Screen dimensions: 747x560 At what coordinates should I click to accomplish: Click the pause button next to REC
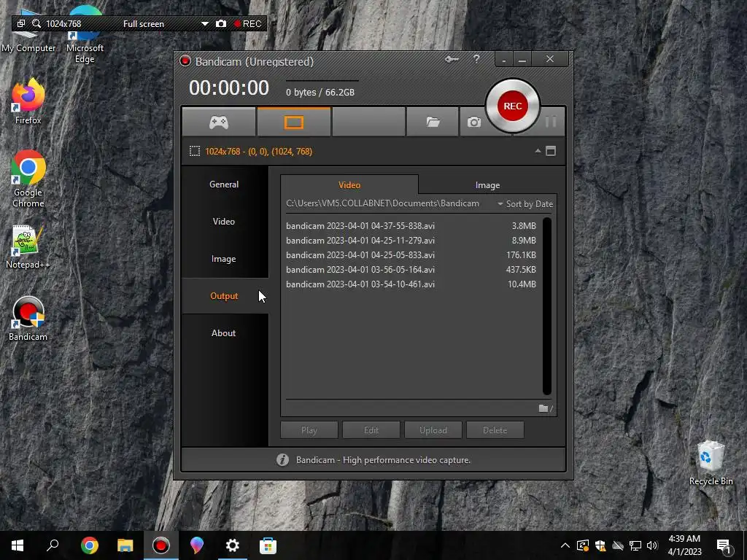pos(551,122)
